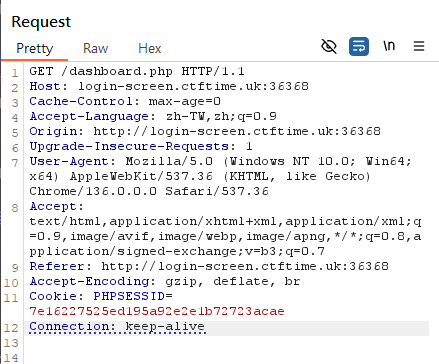Click the Upgrade-Insecure-Requests header
This screenshot has height=364, width=439.
[x=141, y=146]
